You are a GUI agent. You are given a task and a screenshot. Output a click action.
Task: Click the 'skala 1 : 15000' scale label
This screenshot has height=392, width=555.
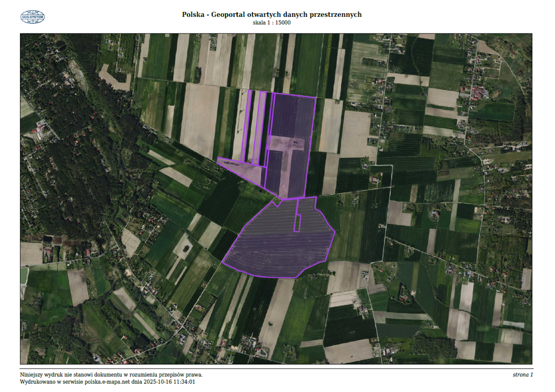pyautogui.click(x=271, y=23)
